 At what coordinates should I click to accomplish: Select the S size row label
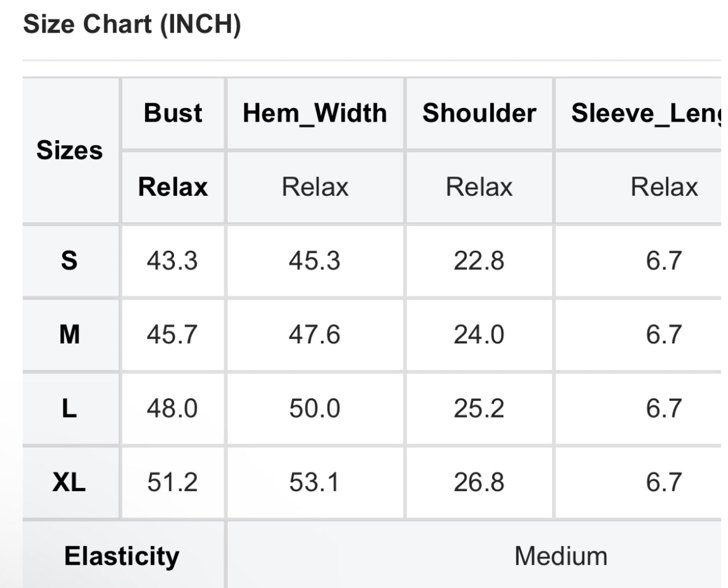pyautogui.click(x=69, y=260)
